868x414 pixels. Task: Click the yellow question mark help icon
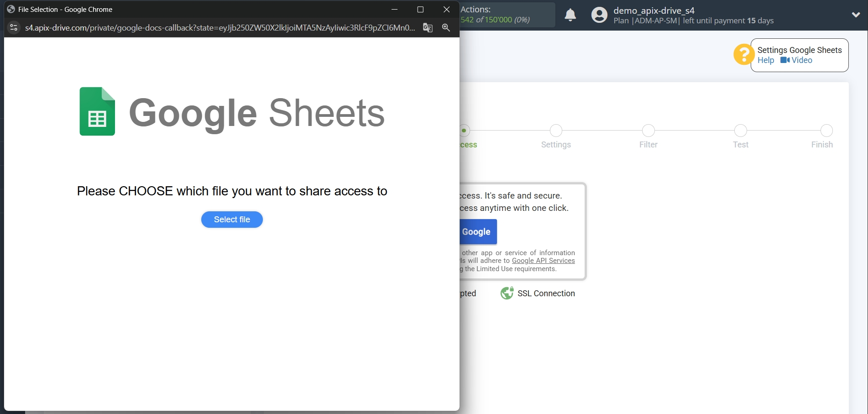pos(743,54)
